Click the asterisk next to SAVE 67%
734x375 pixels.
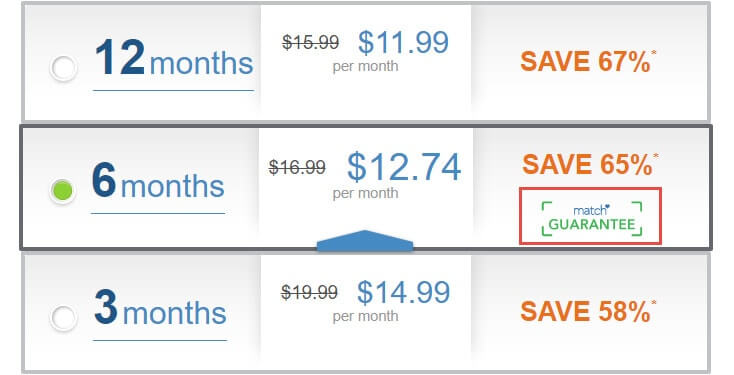[654, 53]
